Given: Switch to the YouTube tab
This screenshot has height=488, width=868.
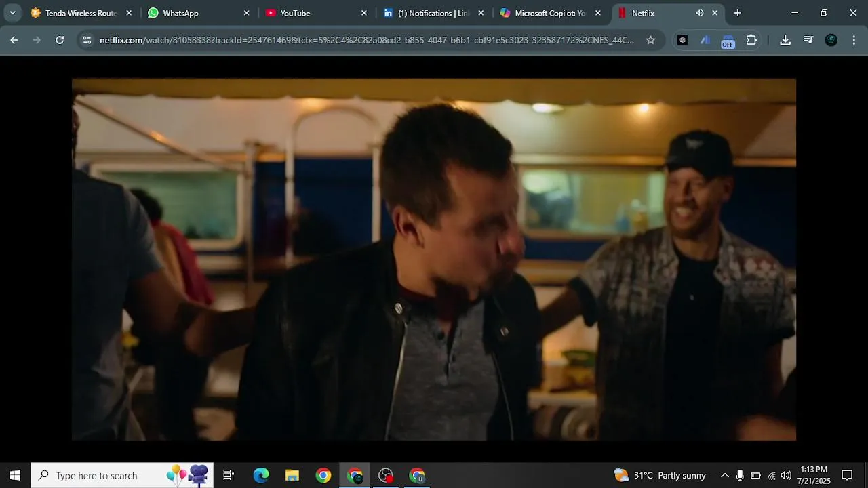Looking at the screenshot, I should point(315,13).
